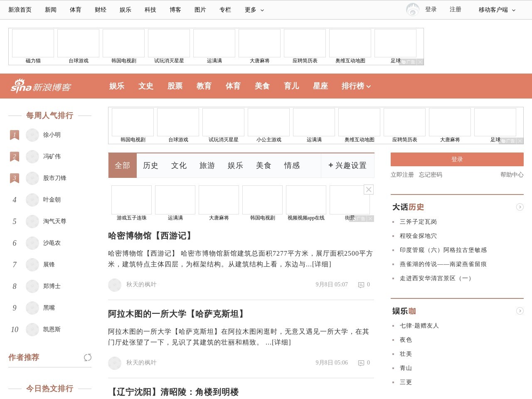Open the 娱乐咖 section arrow
This screenshot has height=399, width=532.
click(x=520, y=311)
